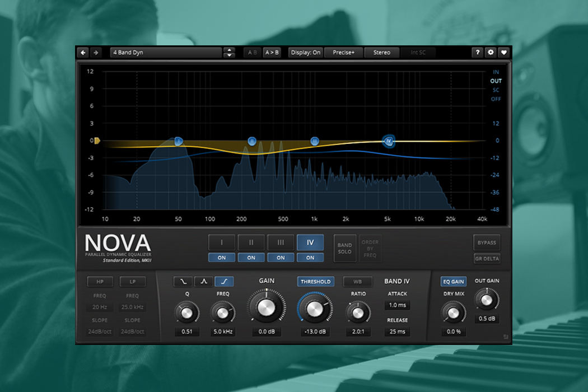Toggle the Display: On button

(306, 53)
